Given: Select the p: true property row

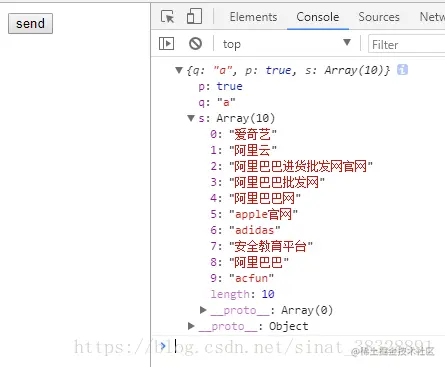Looking at the screenshot, I should click(x=220, y=86).
